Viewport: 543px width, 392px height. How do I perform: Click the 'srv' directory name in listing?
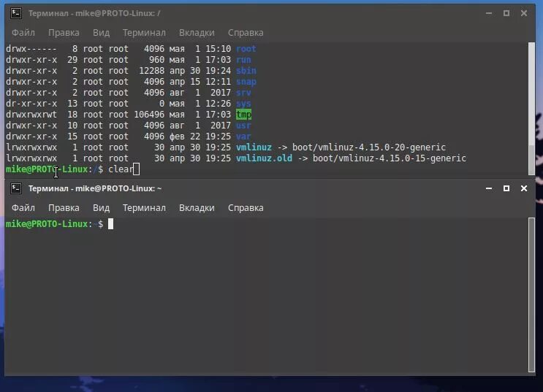click(243, 93)
